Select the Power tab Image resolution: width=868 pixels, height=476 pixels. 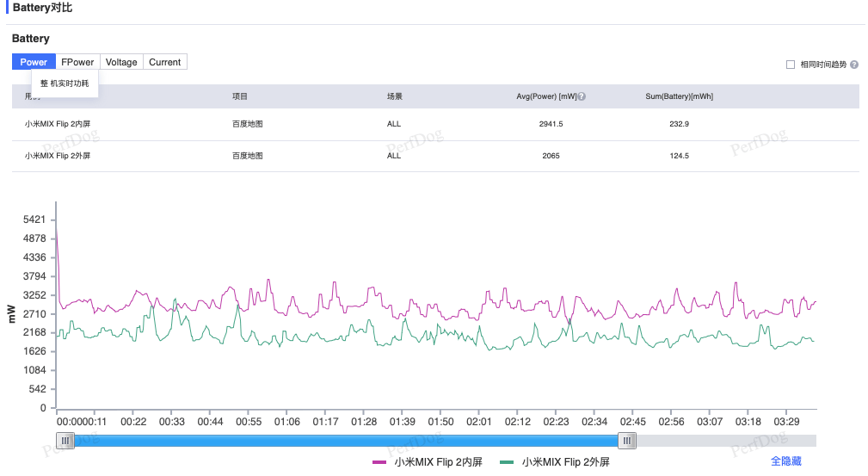pos(34,62)
